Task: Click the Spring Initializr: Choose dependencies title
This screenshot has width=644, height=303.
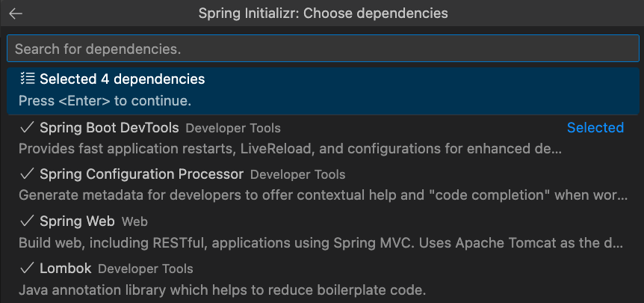Action: click(x=323, y=13)
